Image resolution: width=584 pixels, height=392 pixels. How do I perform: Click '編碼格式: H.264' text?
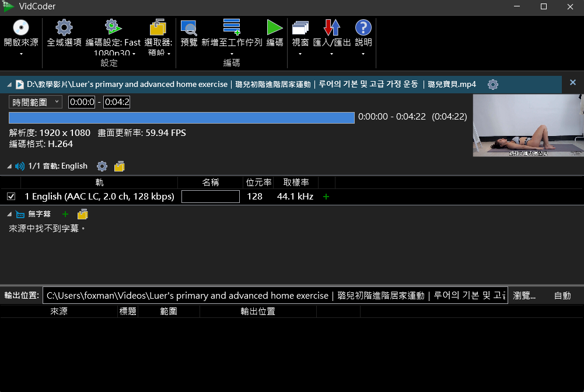[41, 144]
